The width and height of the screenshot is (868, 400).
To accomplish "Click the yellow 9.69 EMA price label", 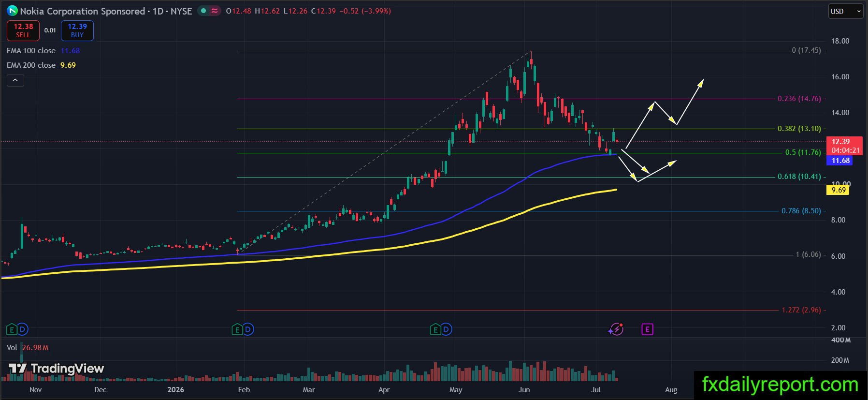I will 839,190.
